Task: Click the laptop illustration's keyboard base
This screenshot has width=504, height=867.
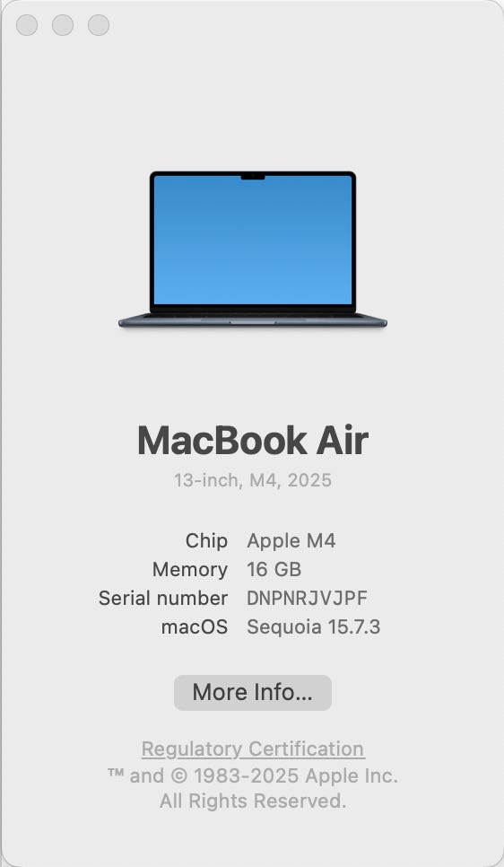Action: coord(253,320)
